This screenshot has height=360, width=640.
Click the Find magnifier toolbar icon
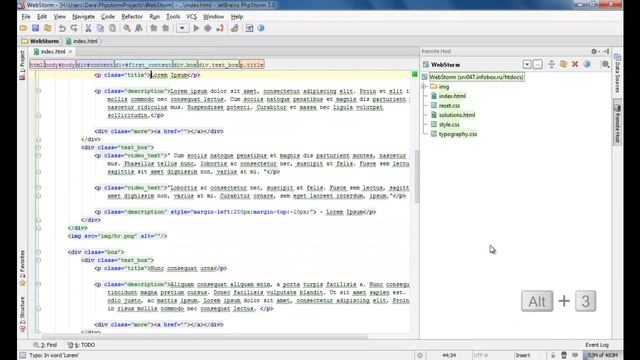click(127, 28)
